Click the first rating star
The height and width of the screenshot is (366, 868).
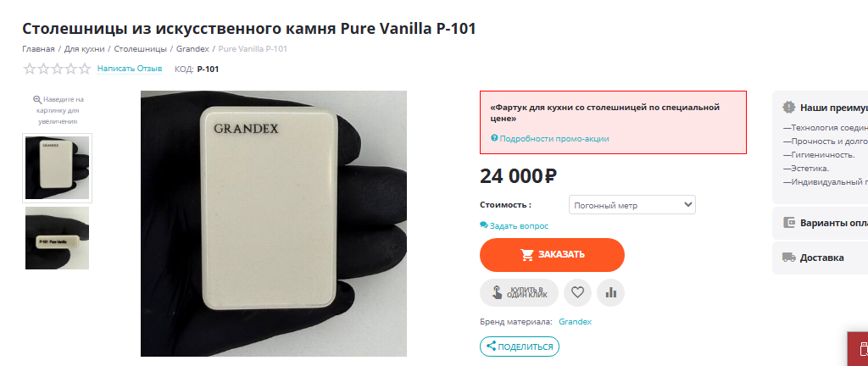tap(29, 69)
